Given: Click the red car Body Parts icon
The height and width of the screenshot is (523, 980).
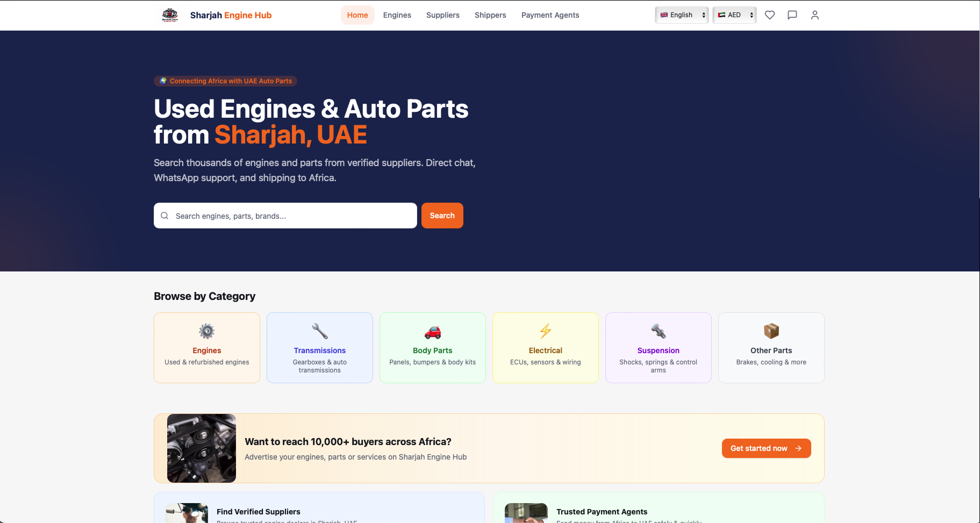Looking at the screenshot, I should (433, 332).
